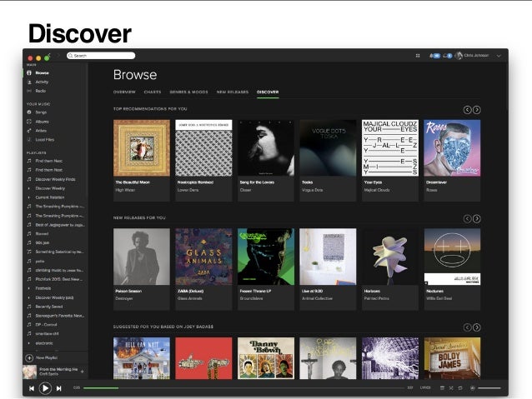The image size is (532, 399).
Task: Open the play queue icon
Action: pos(442,388)
